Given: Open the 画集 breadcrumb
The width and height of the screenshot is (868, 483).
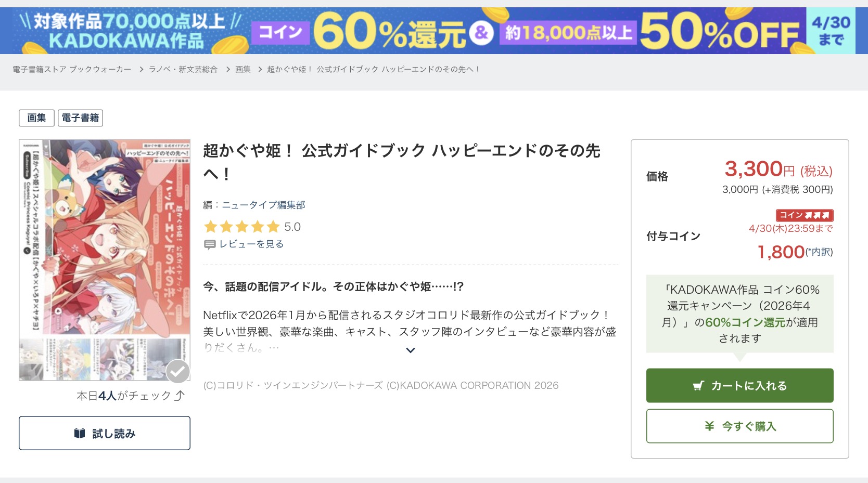Looking at the screenshot, I should (242, 69).
